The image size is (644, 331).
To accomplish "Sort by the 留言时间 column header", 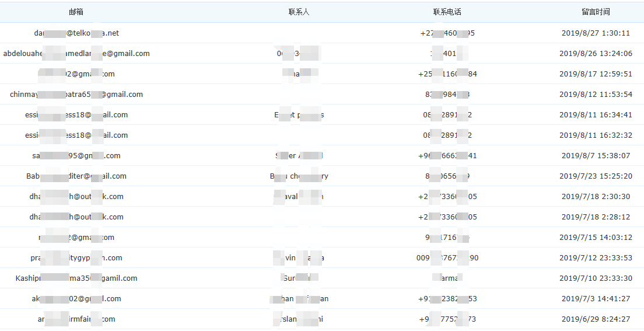I will point(596,12).
